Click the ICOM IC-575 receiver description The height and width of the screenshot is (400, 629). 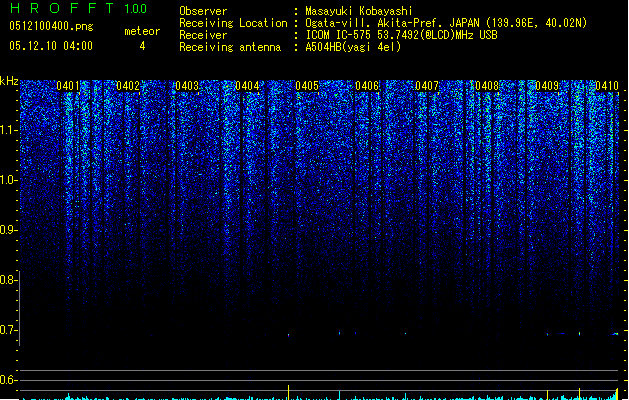tap(402, 35)
